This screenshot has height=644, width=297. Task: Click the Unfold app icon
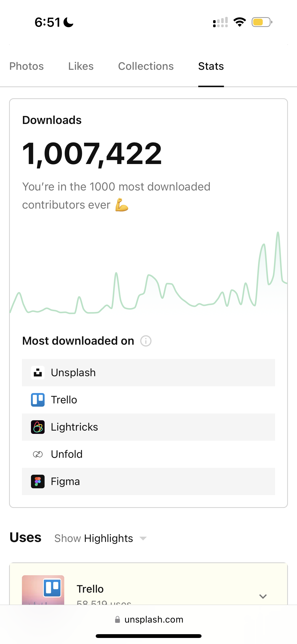[x=38, y=454]
